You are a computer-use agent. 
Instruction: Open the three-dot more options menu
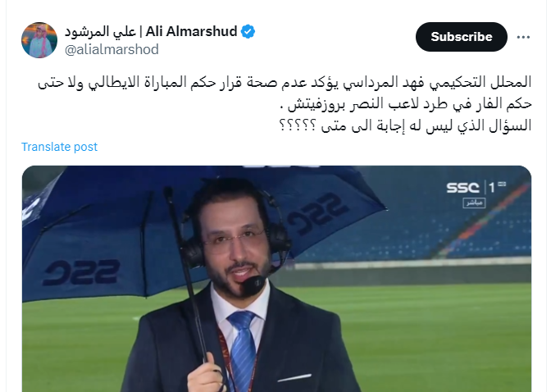523,37
